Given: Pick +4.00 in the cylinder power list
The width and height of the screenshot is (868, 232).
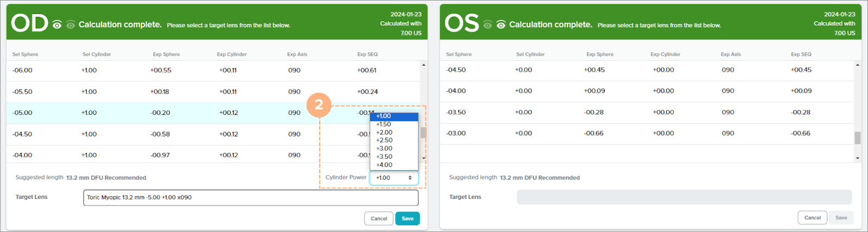Looking at the screenshot, I should pyautogui.click(x=384, y=165).
